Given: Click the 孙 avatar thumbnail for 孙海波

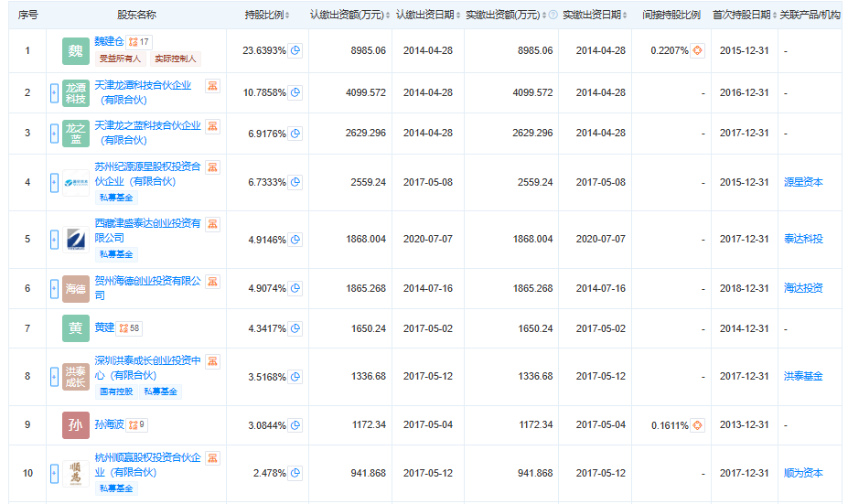Looking at the screenshot, I should pos(76,425).
